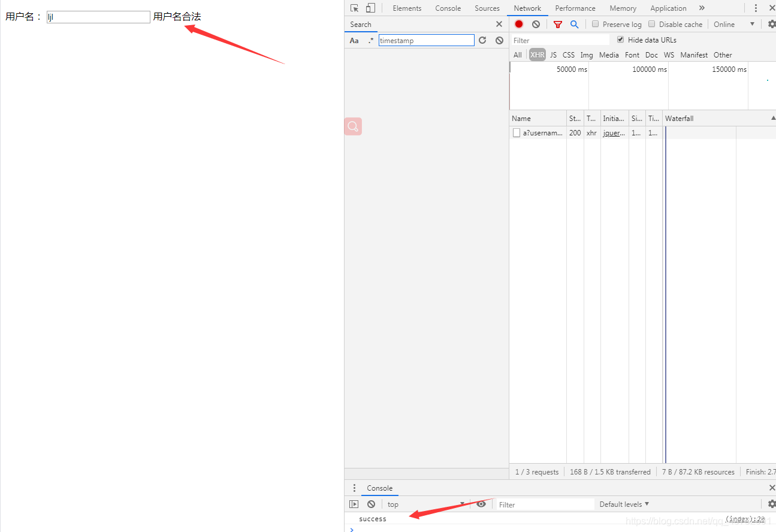
Task: Open the top context selector dropdown
Action: (425, 504)
